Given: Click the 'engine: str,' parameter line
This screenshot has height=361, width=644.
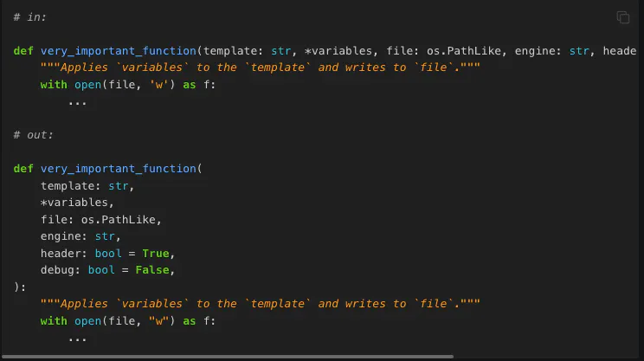Looking at the screenshot, I should click(80, 236).
